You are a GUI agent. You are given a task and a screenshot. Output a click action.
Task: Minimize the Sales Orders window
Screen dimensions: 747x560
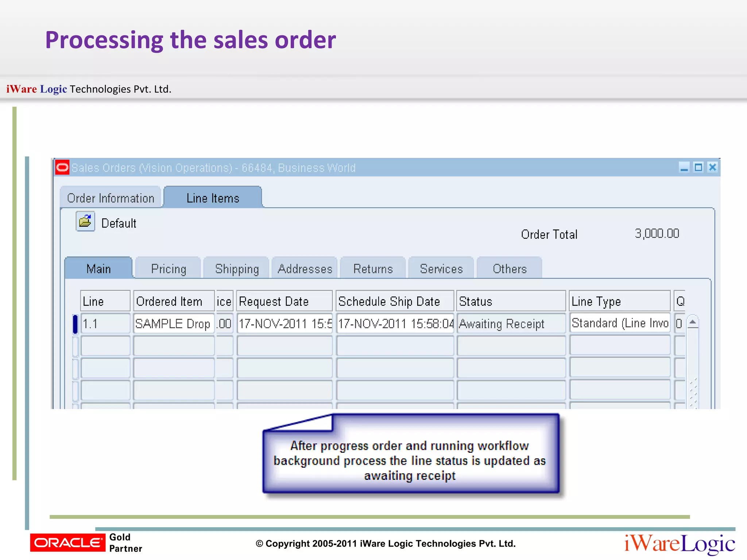click(x=684, y=167)
